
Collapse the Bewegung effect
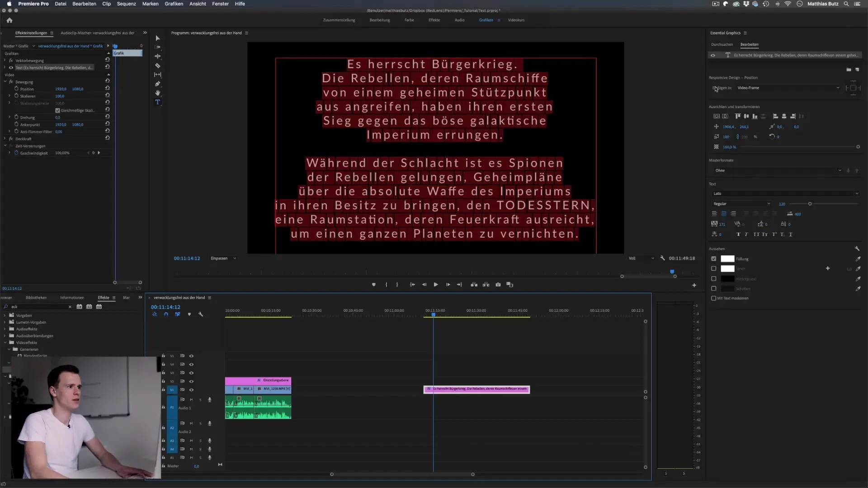click(x=5, y=82)
